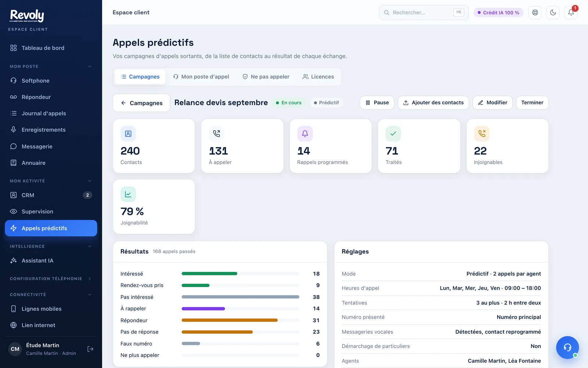The width and height of the screenshot is (588, 368).
Task: Click Ajouter des contacts
Action: point(433,103)
